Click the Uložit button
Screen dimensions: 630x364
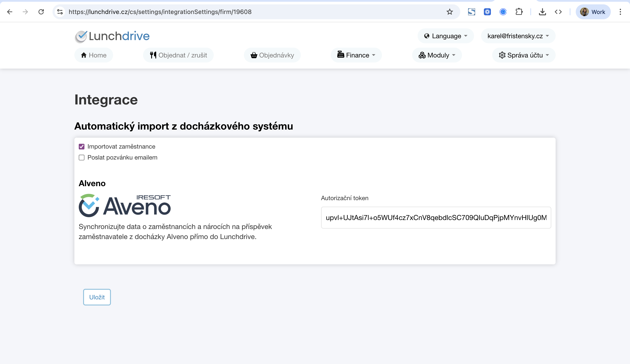click(97, 297)
